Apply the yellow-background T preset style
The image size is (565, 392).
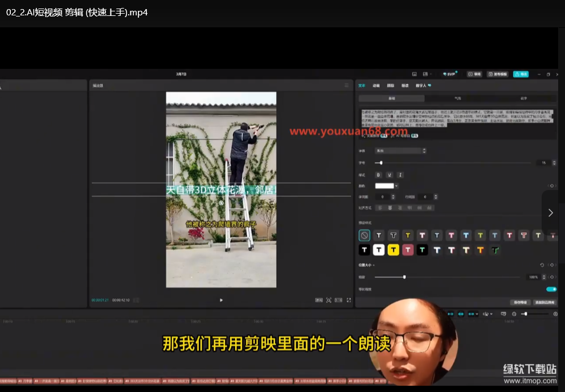tap(393, 250)
